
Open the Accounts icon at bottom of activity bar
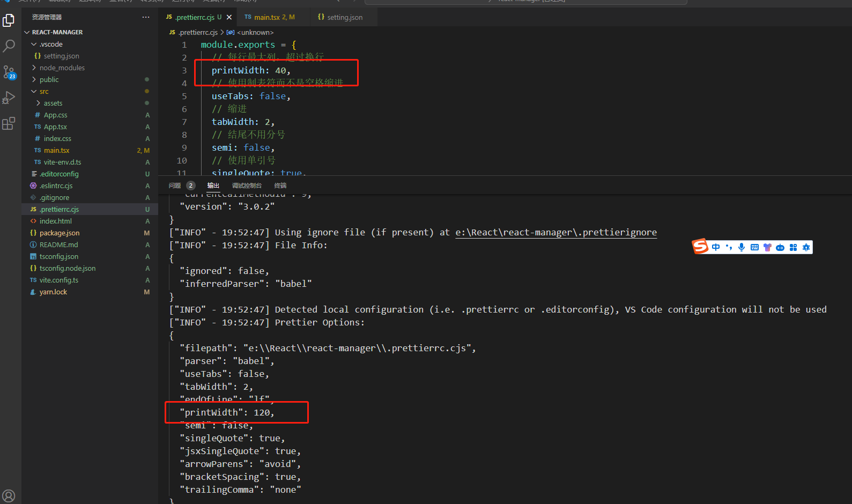click(9, 496)
